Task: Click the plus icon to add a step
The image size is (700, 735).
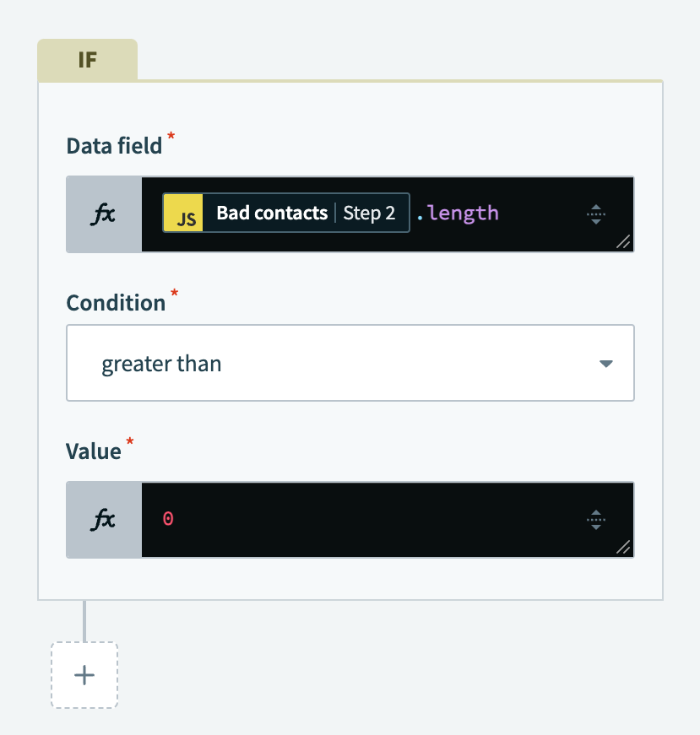Action: coord(84,675)
